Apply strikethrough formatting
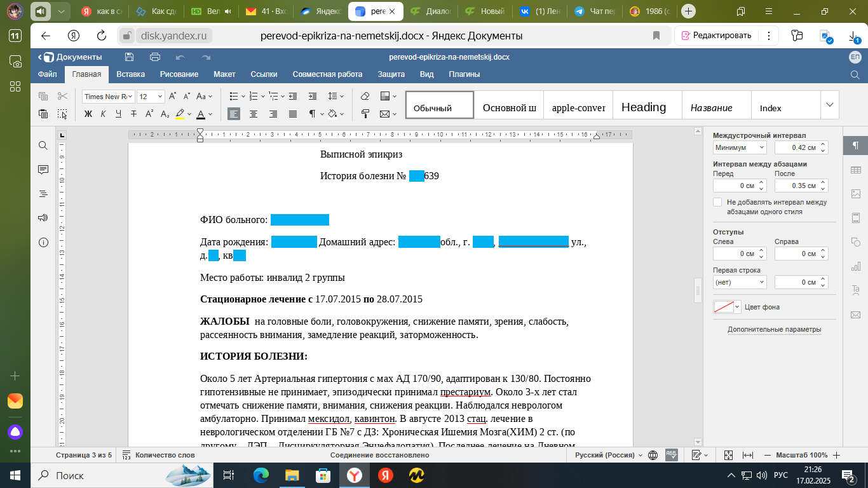Screen dimensions: 868x488 [x=133, y=112]
